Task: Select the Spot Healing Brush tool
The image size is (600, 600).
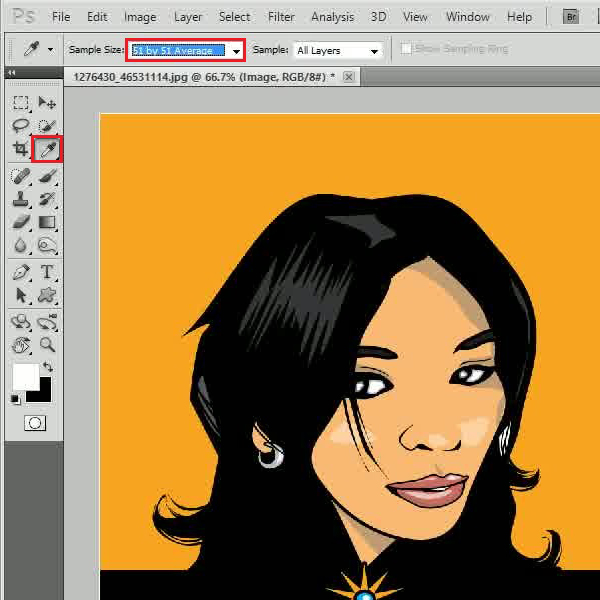Action: (x=21, y=176)
